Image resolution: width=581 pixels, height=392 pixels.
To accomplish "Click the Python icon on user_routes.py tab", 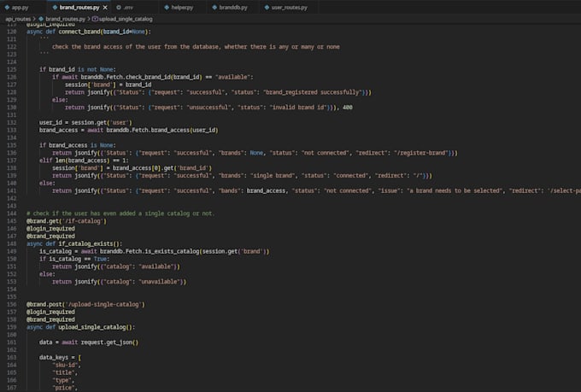I will [x=267, y=8].
